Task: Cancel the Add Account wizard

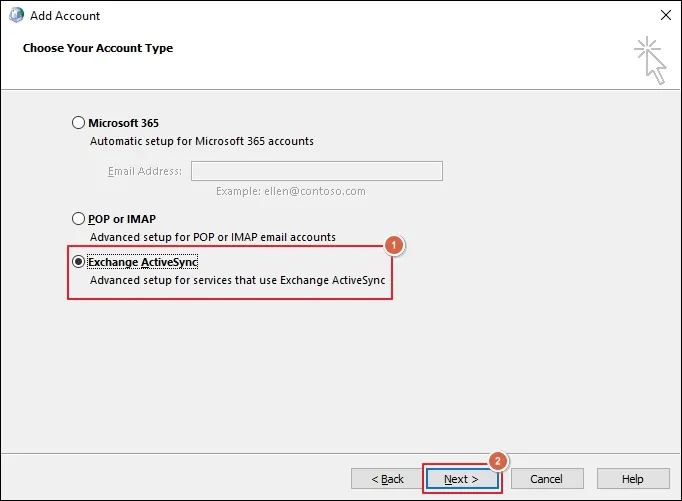Action: pyautogui.click(x=547, y=479)
